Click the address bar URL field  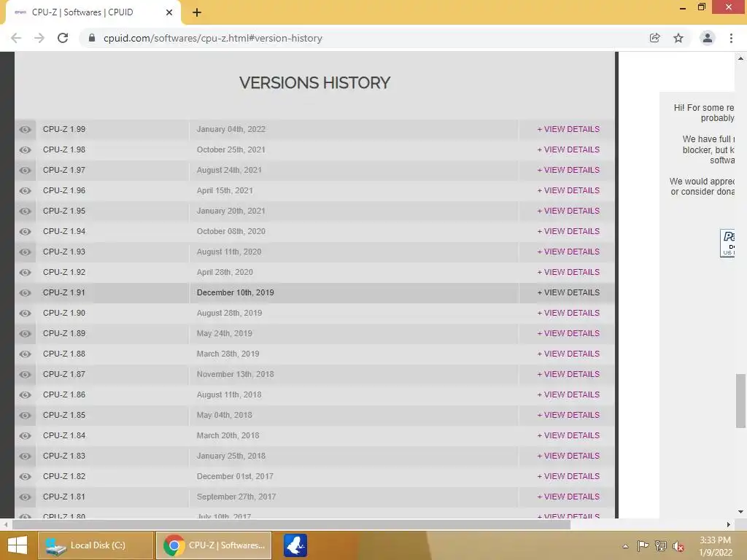212,38
